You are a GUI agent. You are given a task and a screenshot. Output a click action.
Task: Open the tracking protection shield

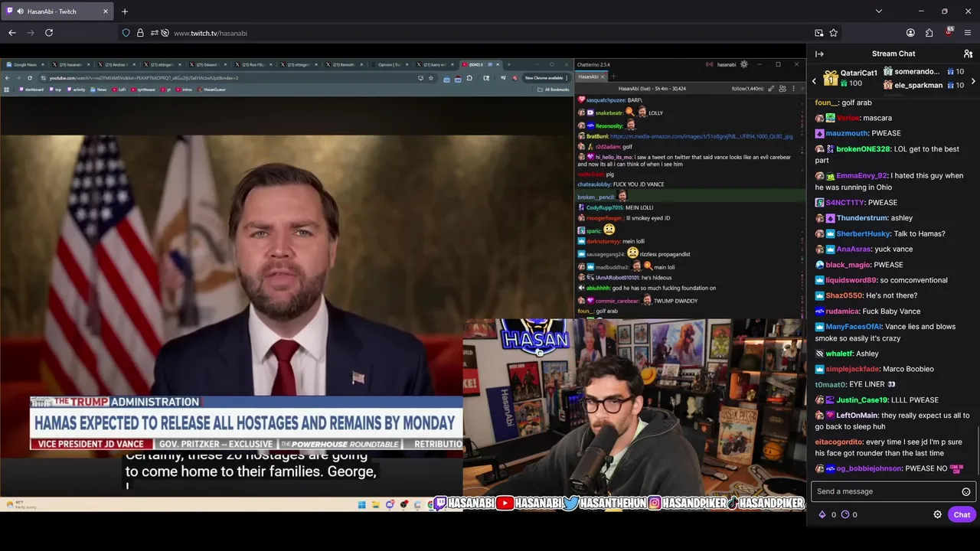click(x=126, y=33)
